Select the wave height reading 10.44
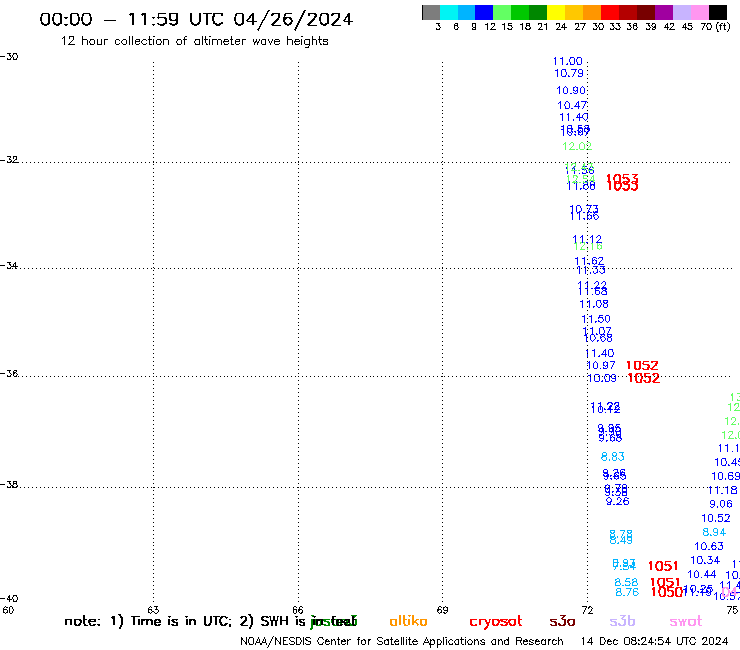740x650 pixels. click(x=702, y=574)
